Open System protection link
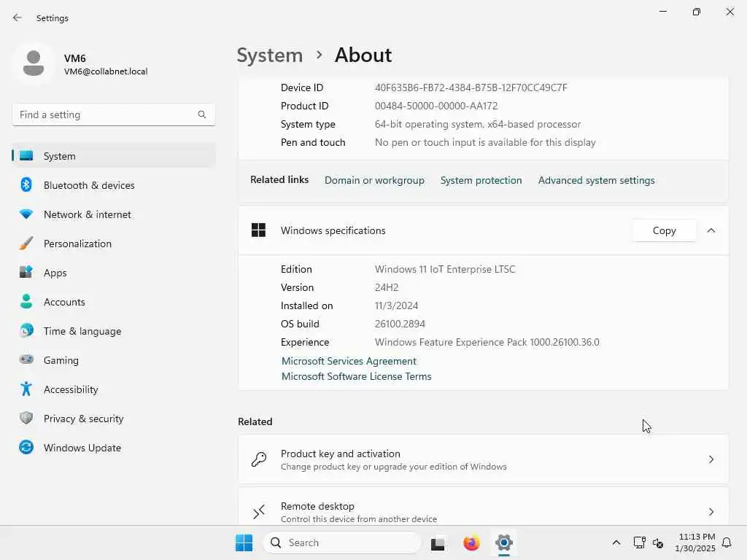Viewport: 747px width, 560px height. pos(481,181)
